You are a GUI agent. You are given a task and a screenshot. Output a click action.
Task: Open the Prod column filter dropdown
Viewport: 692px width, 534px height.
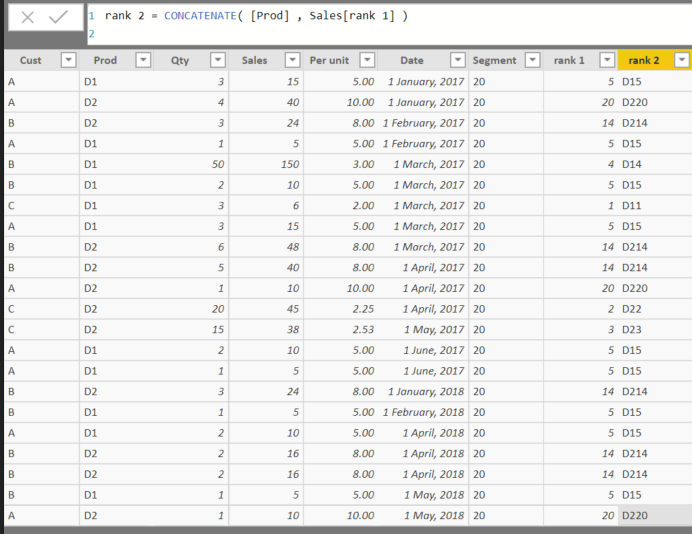click(x=143, y=60)
